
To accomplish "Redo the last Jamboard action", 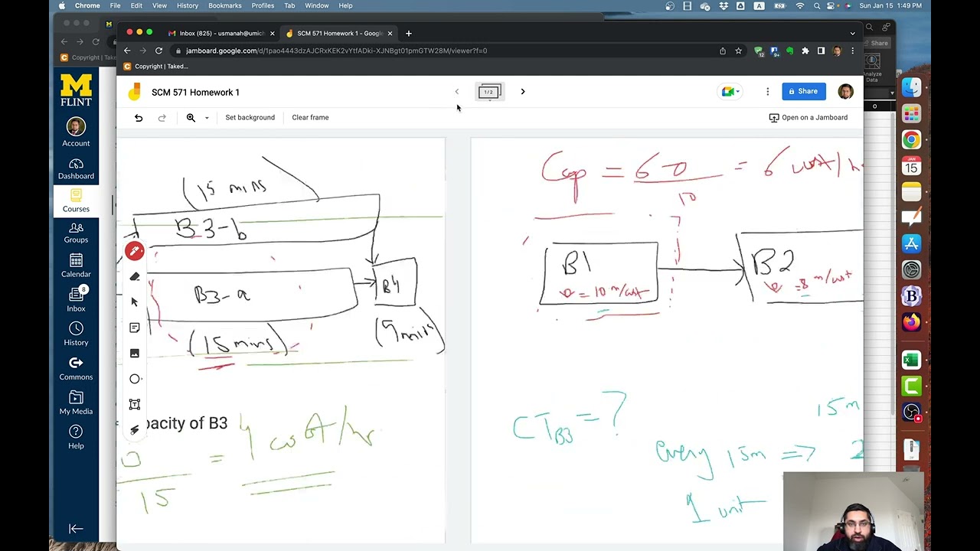I will point(162,118).
